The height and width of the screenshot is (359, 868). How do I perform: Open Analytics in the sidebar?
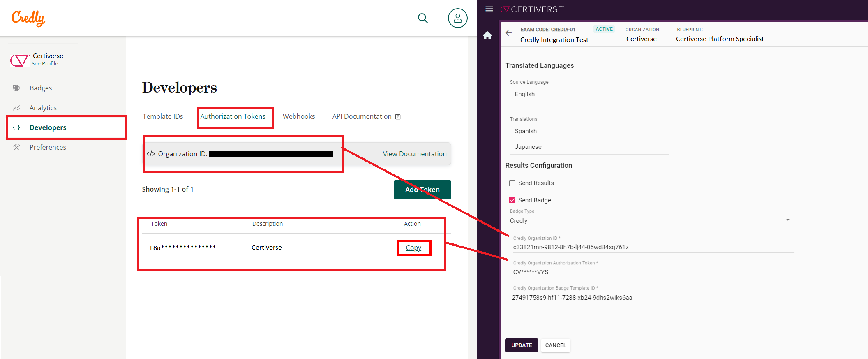pyautogui.click(x=43, y=108)
